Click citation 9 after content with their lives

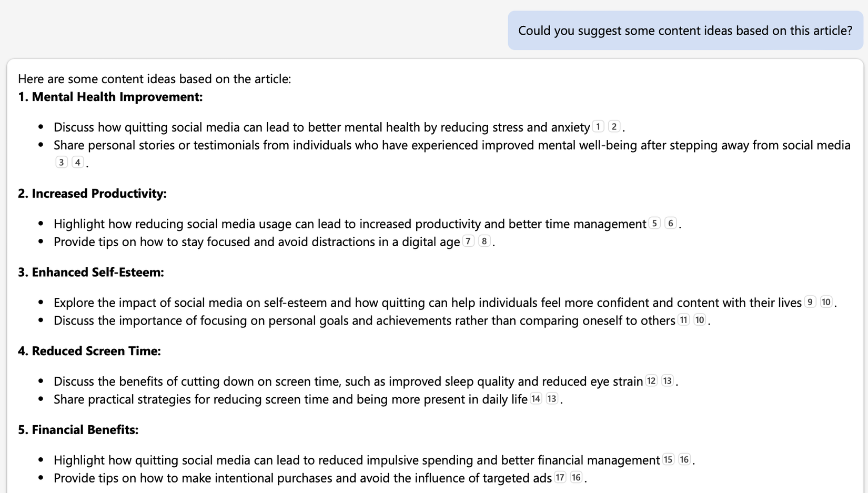810,303
